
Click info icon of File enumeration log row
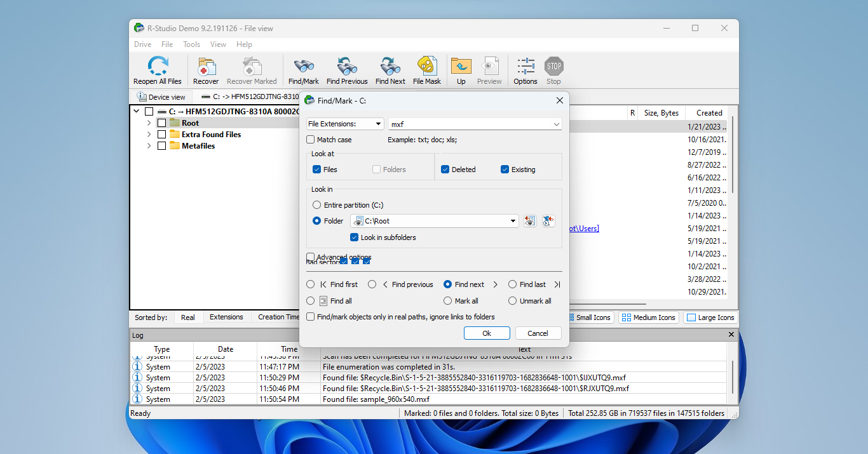click(x=137, y=366)
